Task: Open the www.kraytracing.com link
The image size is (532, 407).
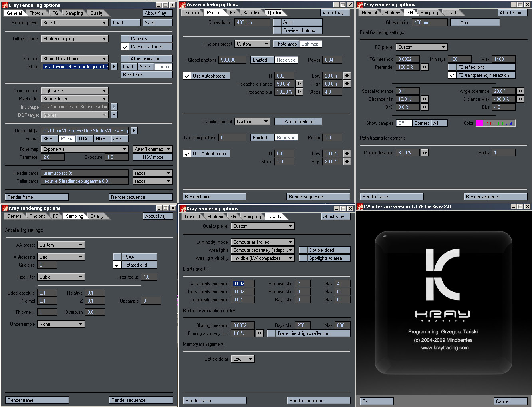Action: coord(445,348)
